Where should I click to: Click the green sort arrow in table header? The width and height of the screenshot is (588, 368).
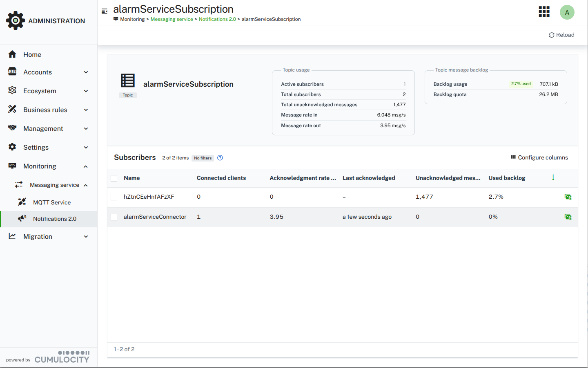click(553, 178)
